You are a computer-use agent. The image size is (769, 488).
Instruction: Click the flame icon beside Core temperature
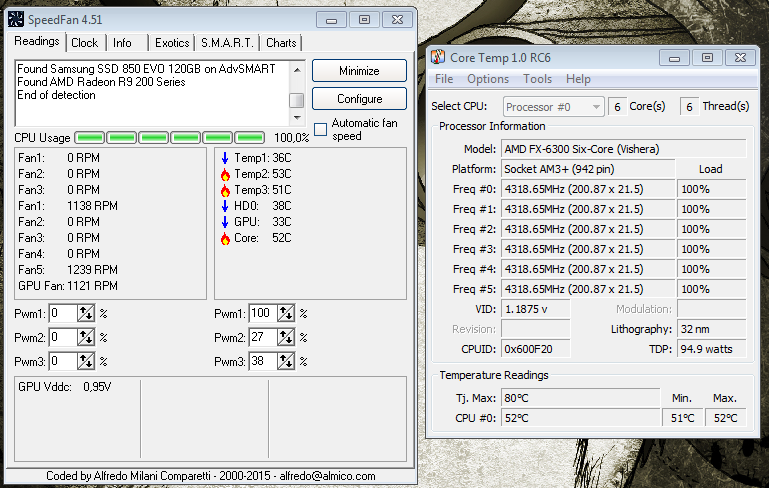point(225,238)
